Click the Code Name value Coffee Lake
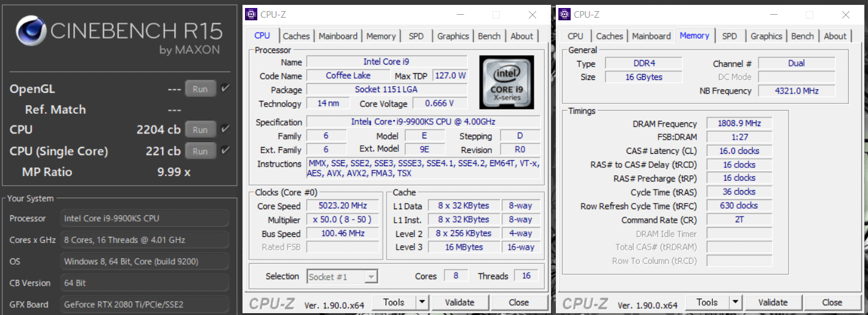 [x=348, y=76]
